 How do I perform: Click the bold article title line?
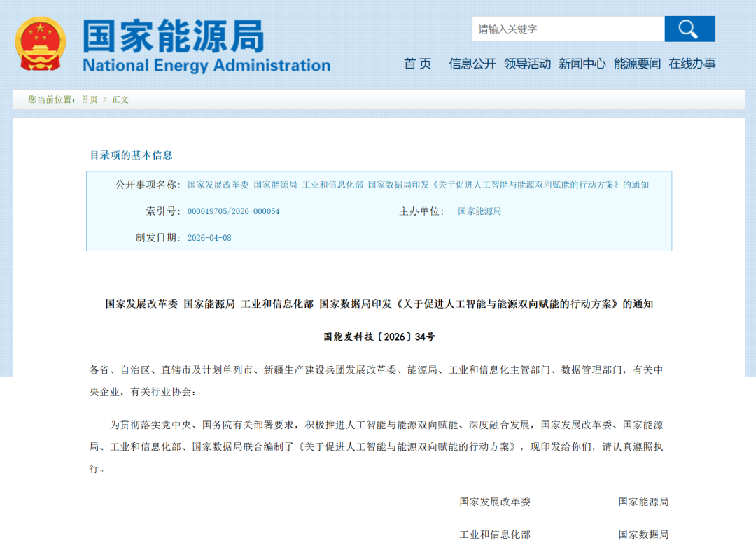pyautogui.click(x=379, y=304)
